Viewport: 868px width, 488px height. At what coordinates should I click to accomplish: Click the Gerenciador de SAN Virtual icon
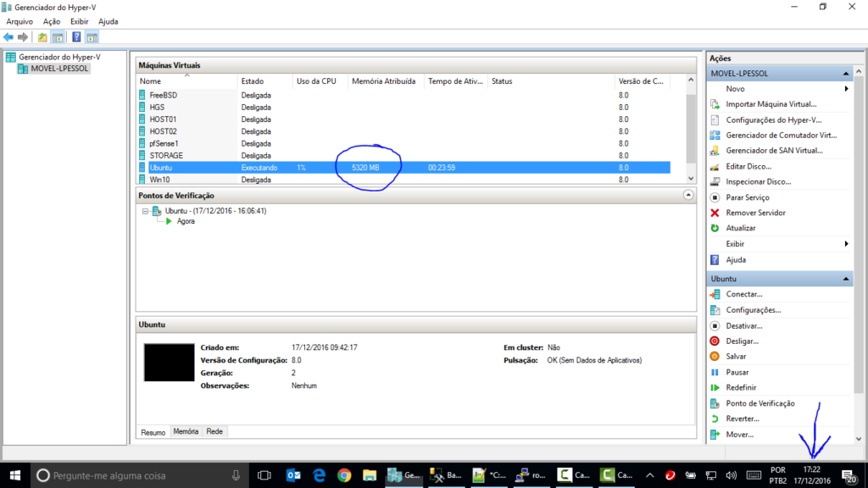point(715,151)
